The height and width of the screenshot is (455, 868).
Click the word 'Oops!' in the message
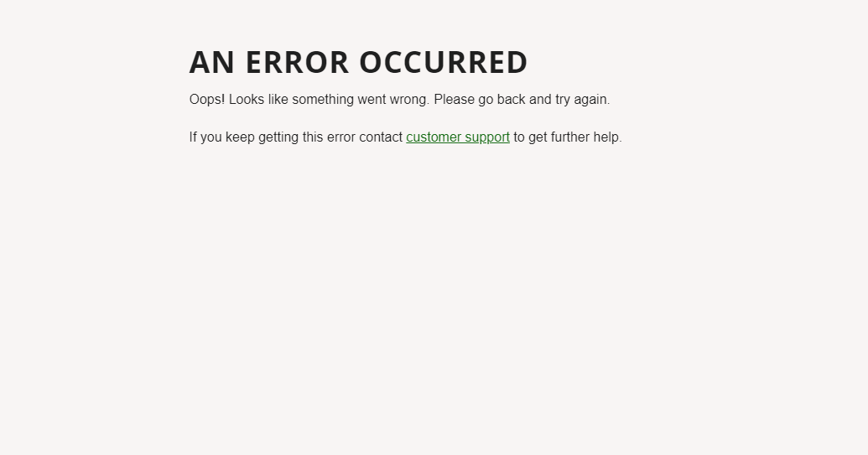pyautogui.click(x=207, y=100)
